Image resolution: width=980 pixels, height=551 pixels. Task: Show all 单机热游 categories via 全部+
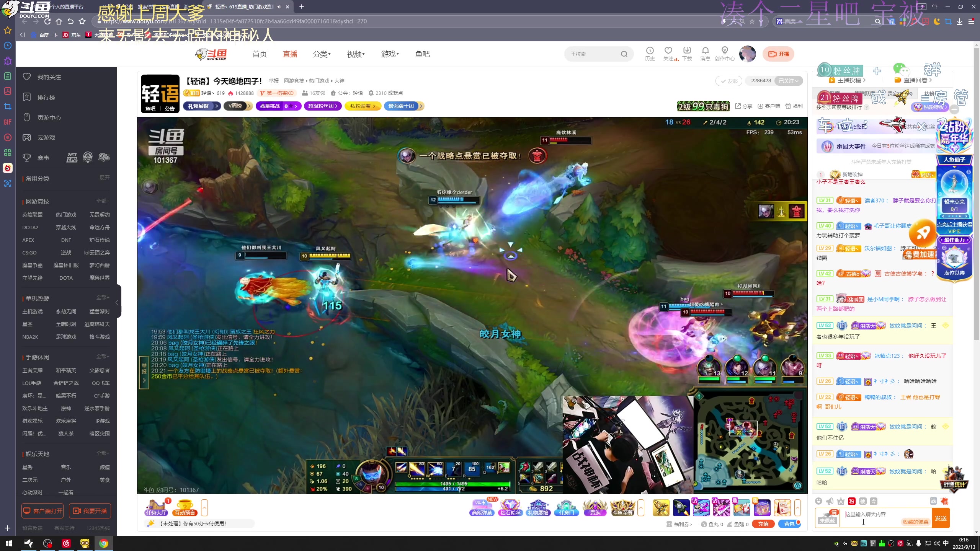(103, 297)
